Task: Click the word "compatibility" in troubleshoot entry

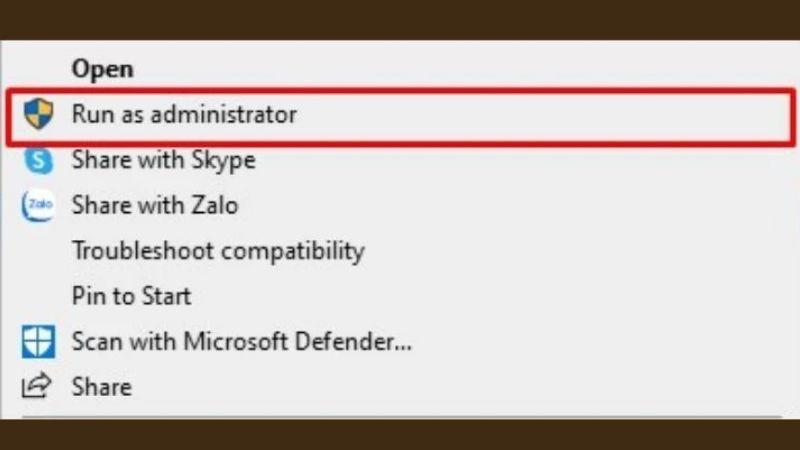Action: 292,251
